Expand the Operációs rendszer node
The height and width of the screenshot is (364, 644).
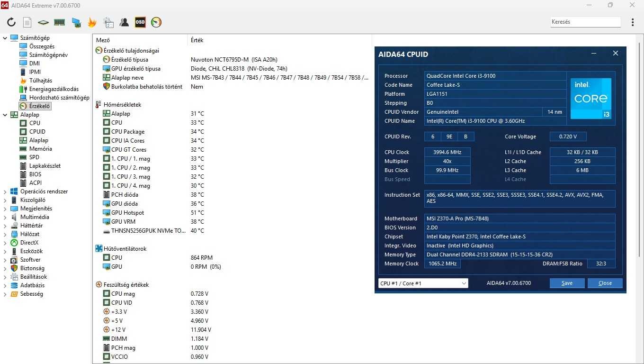pyautogui.click(x=5, y=191)
